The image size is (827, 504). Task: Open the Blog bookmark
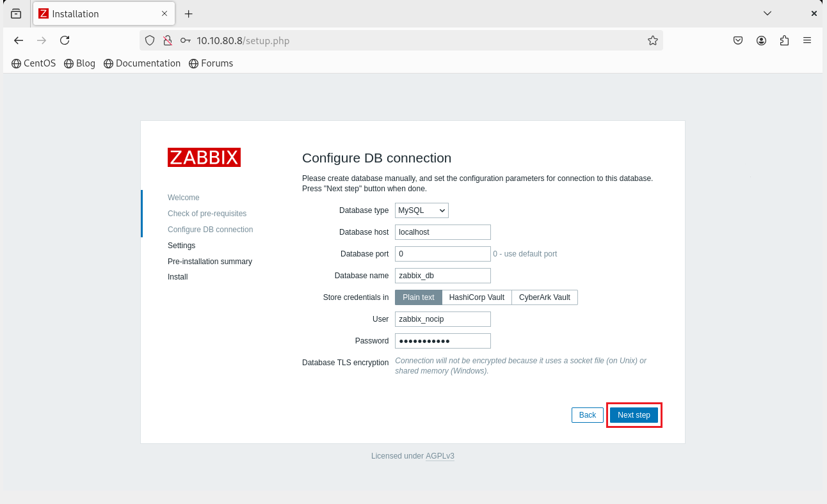coord(80,63)
